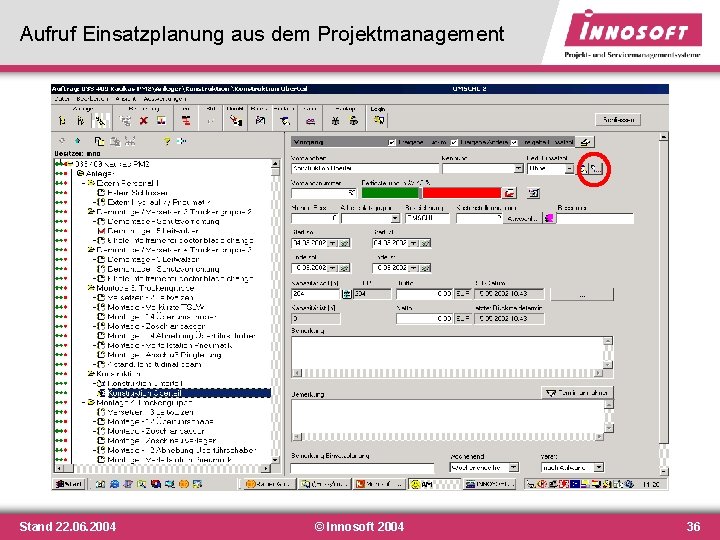Click the tree panel's horizontal scrollbar right arrow
The image size is (720, 540).
coord(266,468)
